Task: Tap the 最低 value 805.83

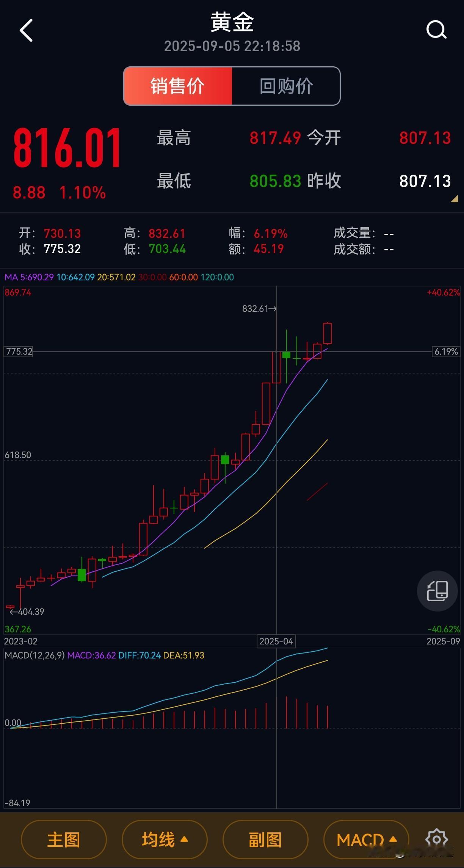Action: [275, 181]
